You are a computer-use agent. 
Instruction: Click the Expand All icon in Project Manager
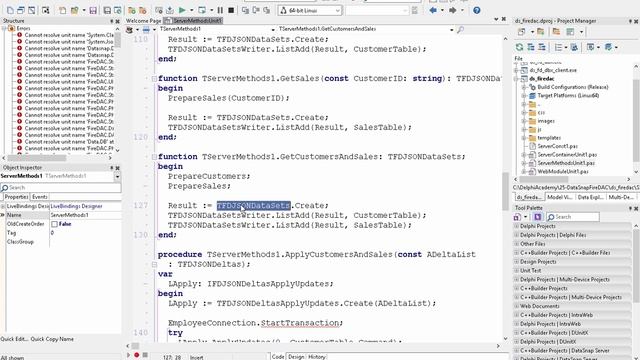coord(531,47)
